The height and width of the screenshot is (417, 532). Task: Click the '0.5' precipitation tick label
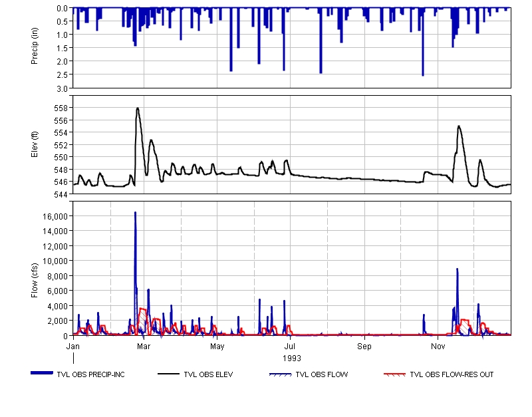pyautogui.click(x=62, y=22)
